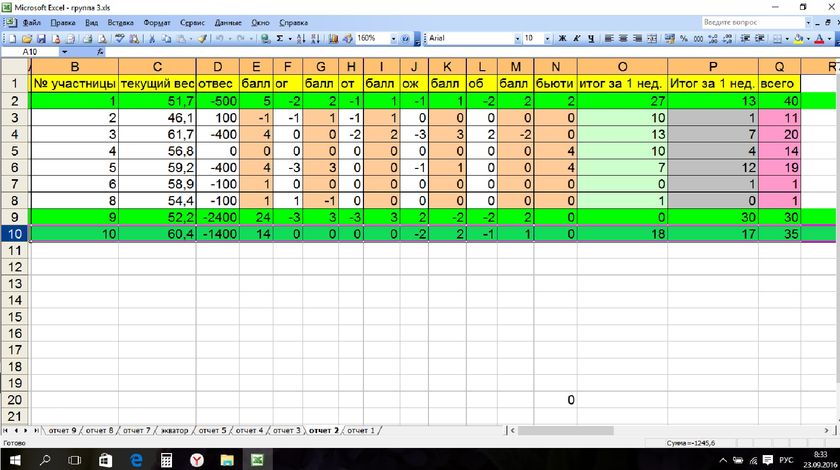Apply percent style format
The width and height of the screenshot is (840, 470).
point(684,39)
